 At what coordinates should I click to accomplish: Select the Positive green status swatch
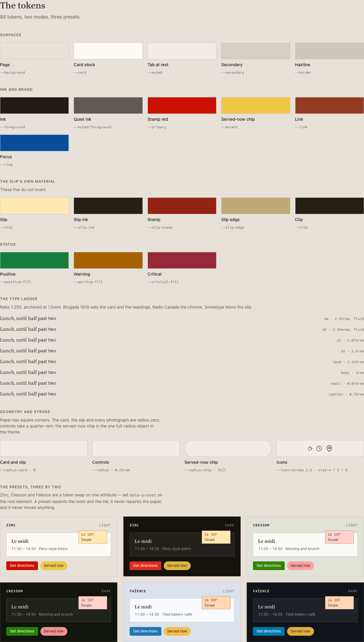tap(34, 260)
